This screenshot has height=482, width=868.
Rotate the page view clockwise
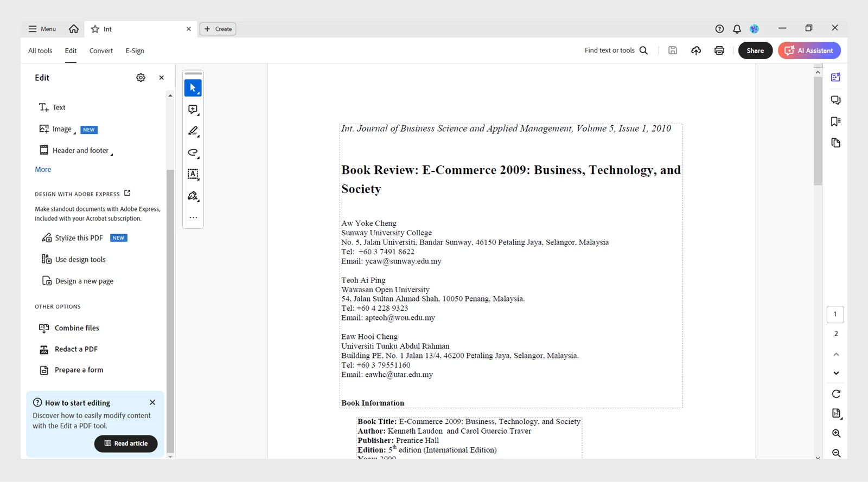click(x=836, y=394)
